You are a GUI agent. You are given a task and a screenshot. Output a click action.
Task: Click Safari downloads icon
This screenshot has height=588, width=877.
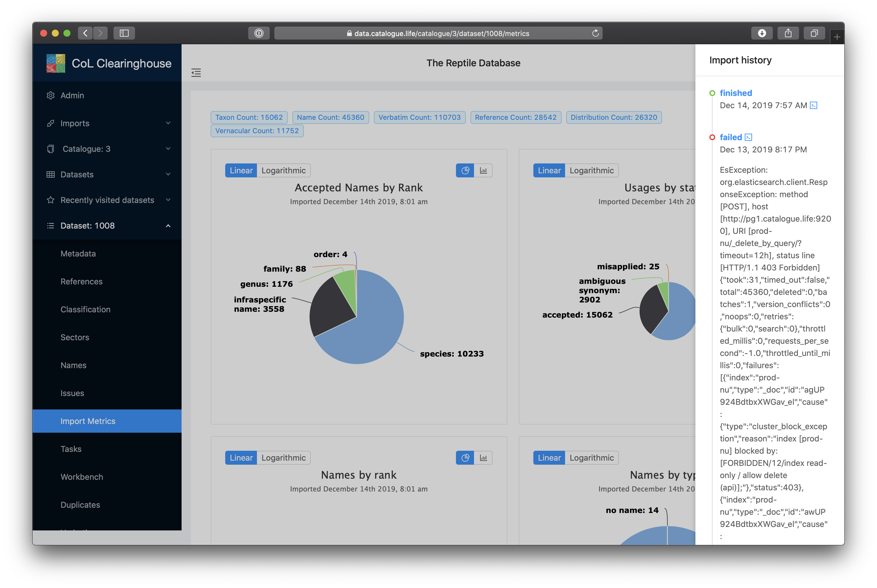[x=761, y=33]
